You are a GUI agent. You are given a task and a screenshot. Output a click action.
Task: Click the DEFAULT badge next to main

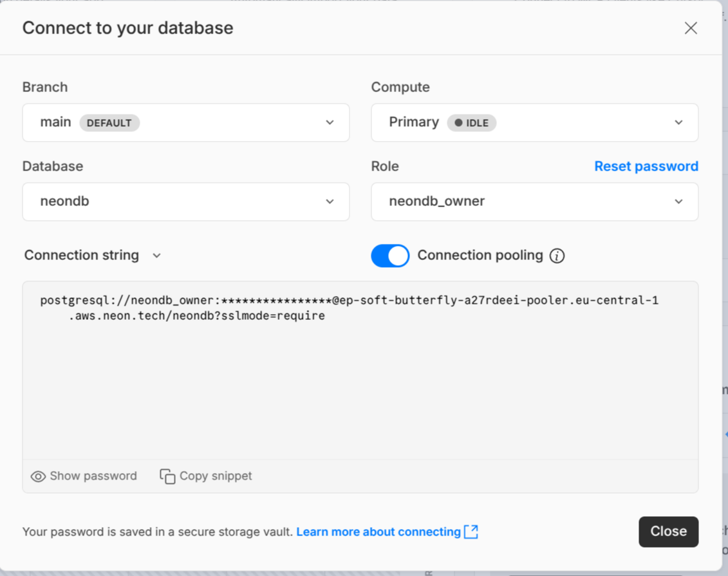tap(109, 122)
